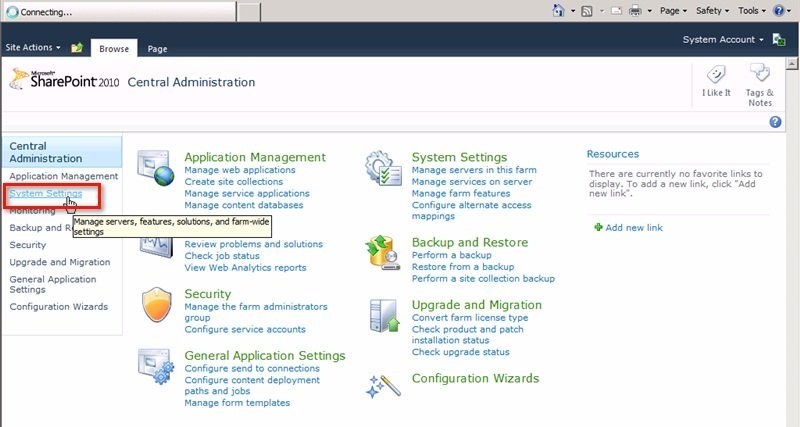Click Manage form templates link

pyautogui.click(x=237, y=403)
